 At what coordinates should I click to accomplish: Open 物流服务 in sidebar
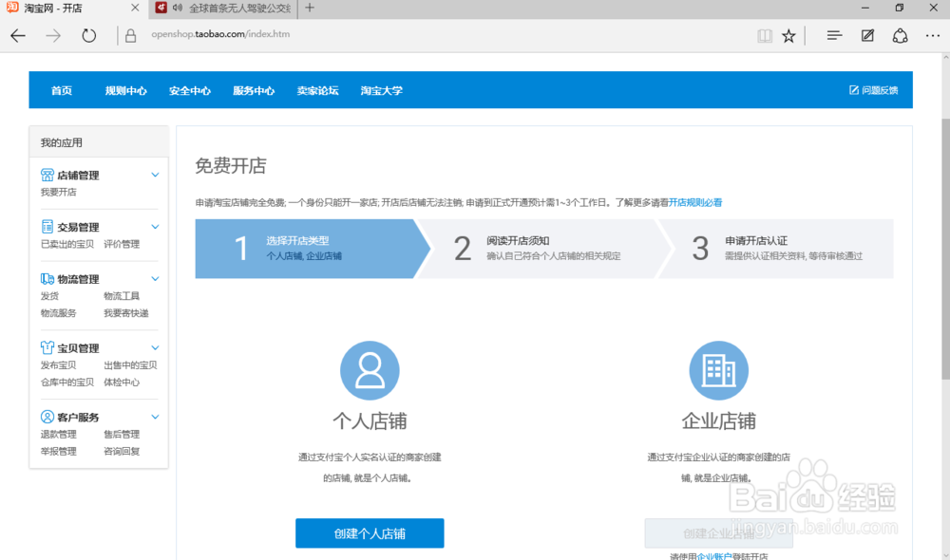pyautogui.click(x=58, y=313)
